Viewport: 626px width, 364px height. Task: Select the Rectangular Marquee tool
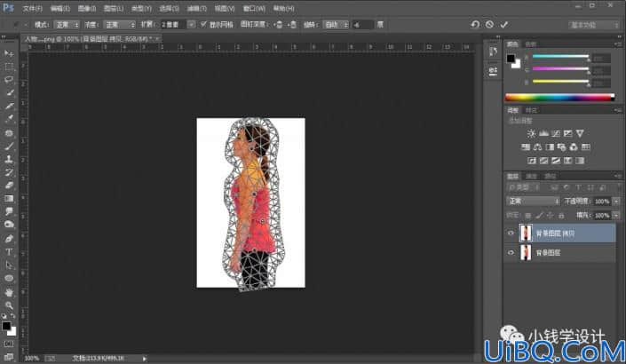(9, 67)
